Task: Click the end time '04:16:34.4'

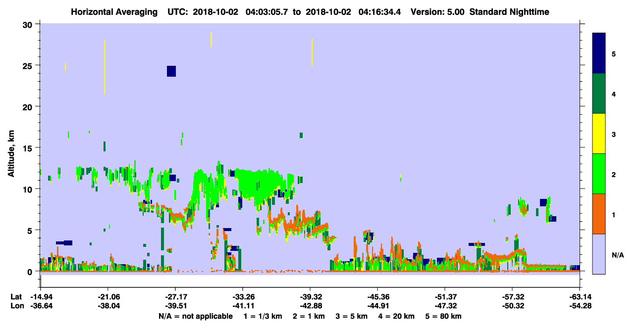Action: coord(380,12)
